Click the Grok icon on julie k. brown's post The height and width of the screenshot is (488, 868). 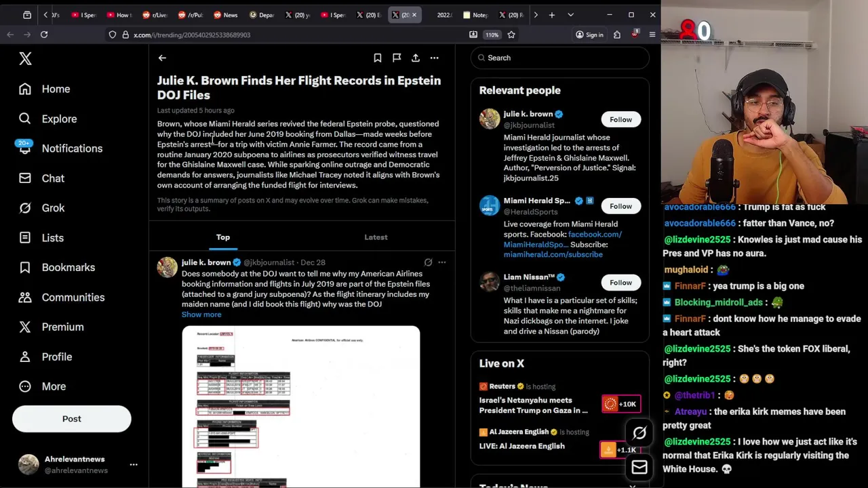(428, 262)
